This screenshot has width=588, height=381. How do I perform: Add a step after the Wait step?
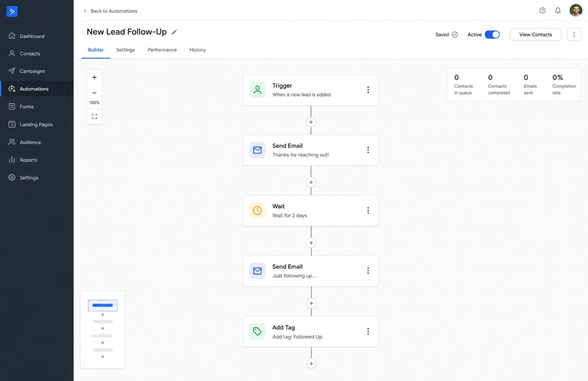[311, 243]
